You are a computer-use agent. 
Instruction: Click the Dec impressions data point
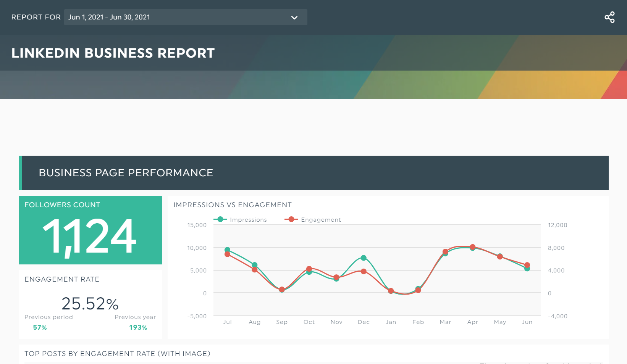click(364, 258)
